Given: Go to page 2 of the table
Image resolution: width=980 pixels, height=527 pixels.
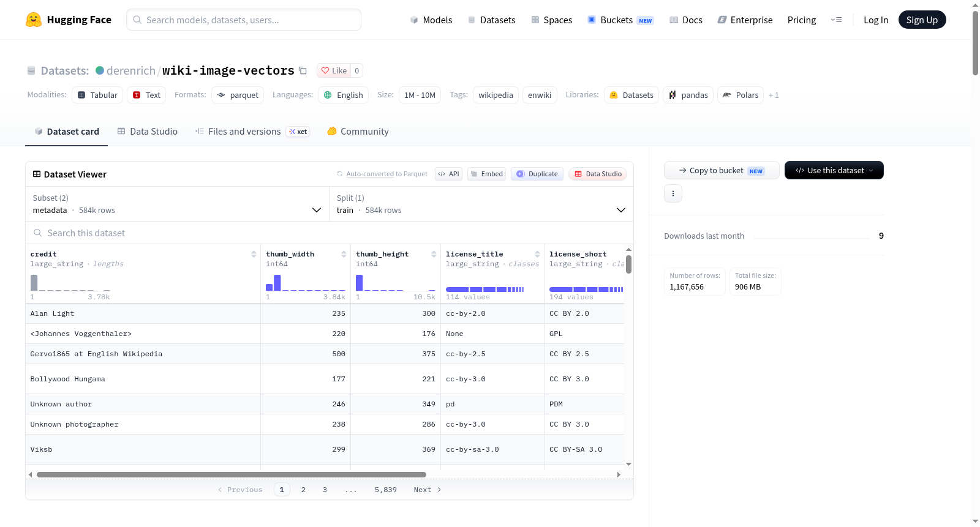Looking at the screenshot, I should (303, 490).
